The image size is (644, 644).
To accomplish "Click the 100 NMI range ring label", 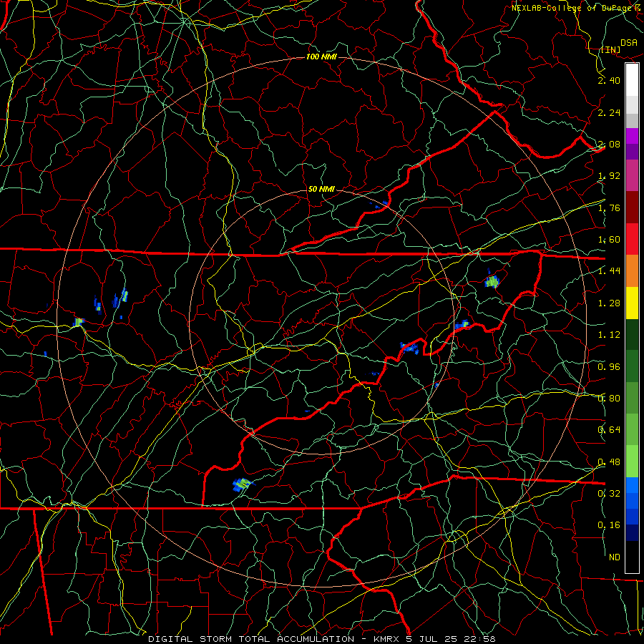I will pyautogui.click(x=321, y=57).
